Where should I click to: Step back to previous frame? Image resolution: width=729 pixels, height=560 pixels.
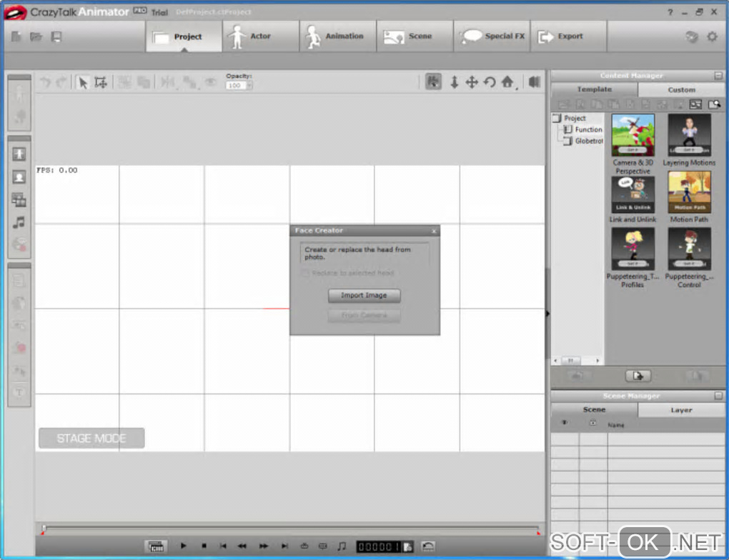[242, 546]
